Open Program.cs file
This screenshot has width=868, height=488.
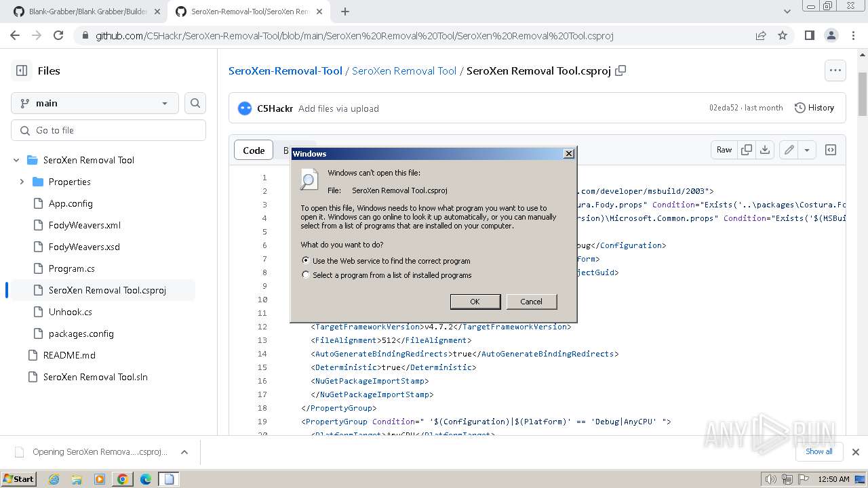coord(72,268)
